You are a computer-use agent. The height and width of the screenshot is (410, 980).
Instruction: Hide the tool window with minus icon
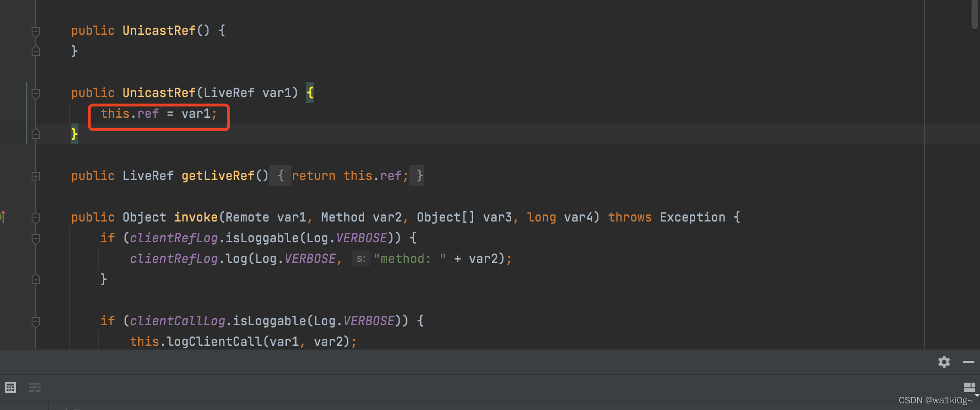[969, 362]
